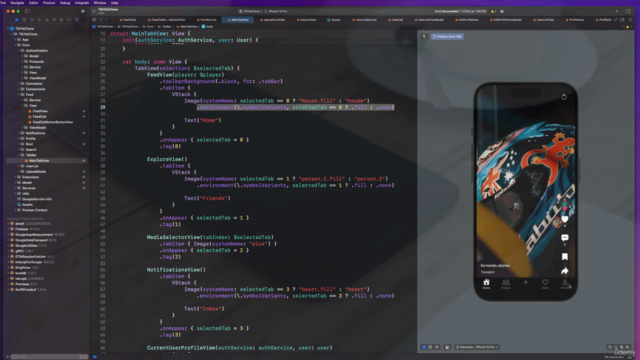Toggle the navigator sidebar button
This screenshot has width=640, height=360.
point(28,11)
